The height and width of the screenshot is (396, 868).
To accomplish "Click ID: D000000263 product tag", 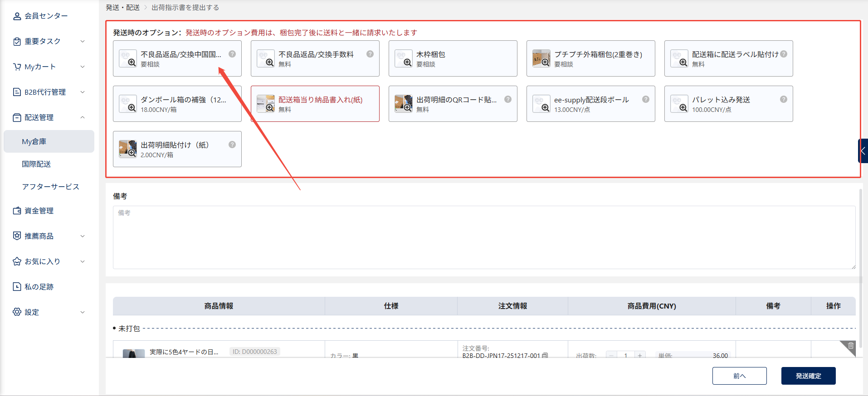I will 254,352.
